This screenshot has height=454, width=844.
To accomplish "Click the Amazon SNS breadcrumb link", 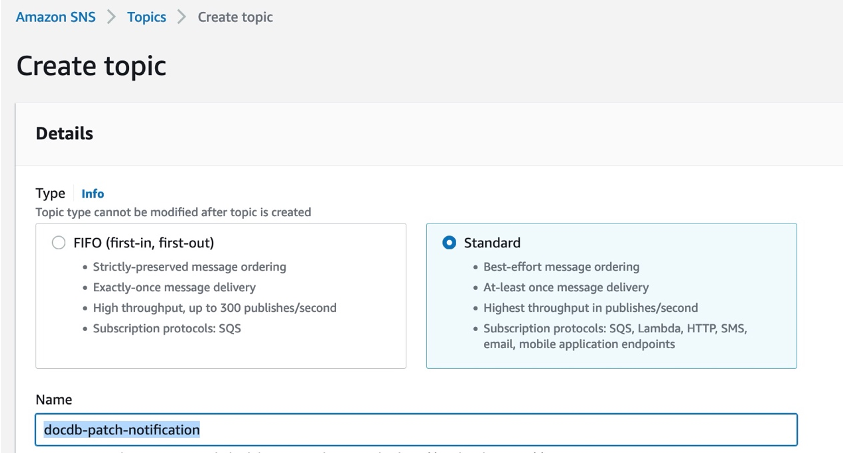I will click(55, 17).
